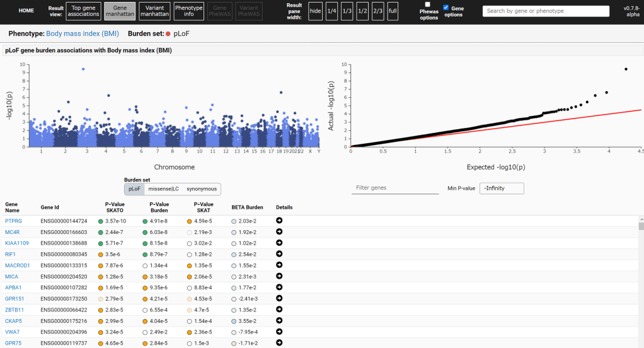Open details arrow for RIF1 gene
The height and width of the screenshot is (348, 644).
(279, 254)
